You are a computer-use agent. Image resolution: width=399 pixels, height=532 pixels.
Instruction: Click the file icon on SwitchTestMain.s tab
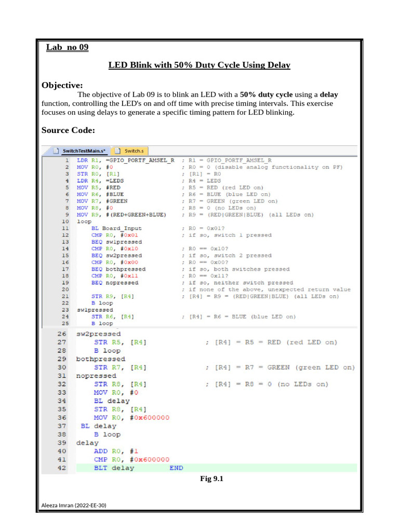(x=55, y=151)
